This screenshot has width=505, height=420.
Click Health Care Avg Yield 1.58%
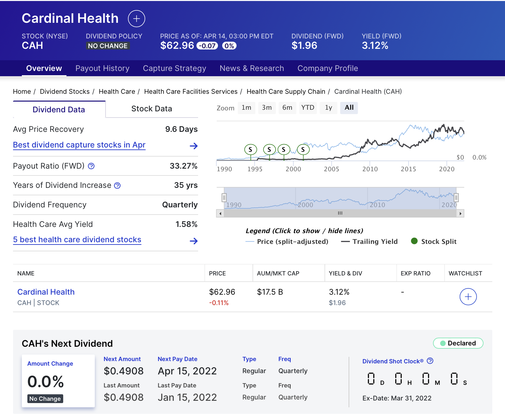click(x=186, y=224)
